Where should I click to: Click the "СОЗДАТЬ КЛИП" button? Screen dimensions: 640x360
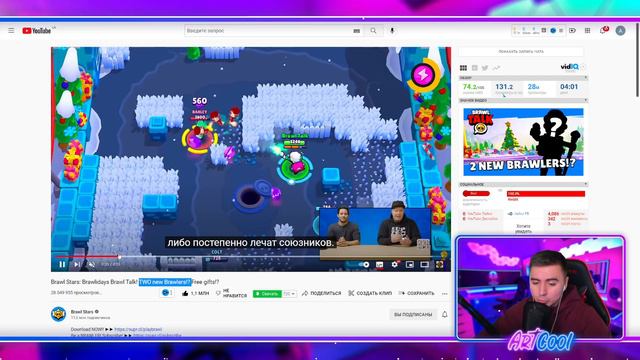pyautogui.click(x=370, y=293)
